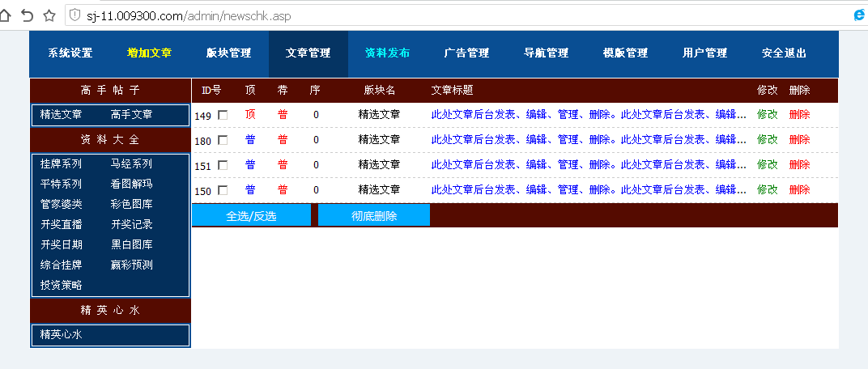This screenshot has width=868, height=369.
Task: Click the 文章标题 column header
Action: click(453, 90)
